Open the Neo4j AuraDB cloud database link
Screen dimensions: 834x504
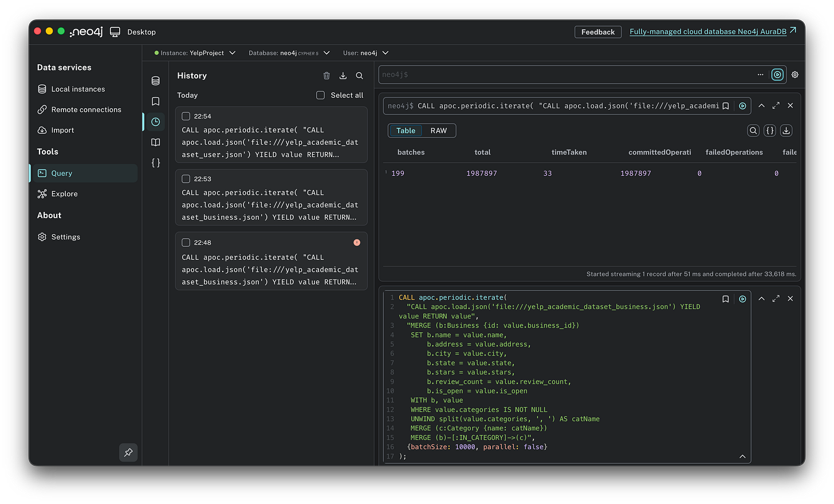pos(709,31)
